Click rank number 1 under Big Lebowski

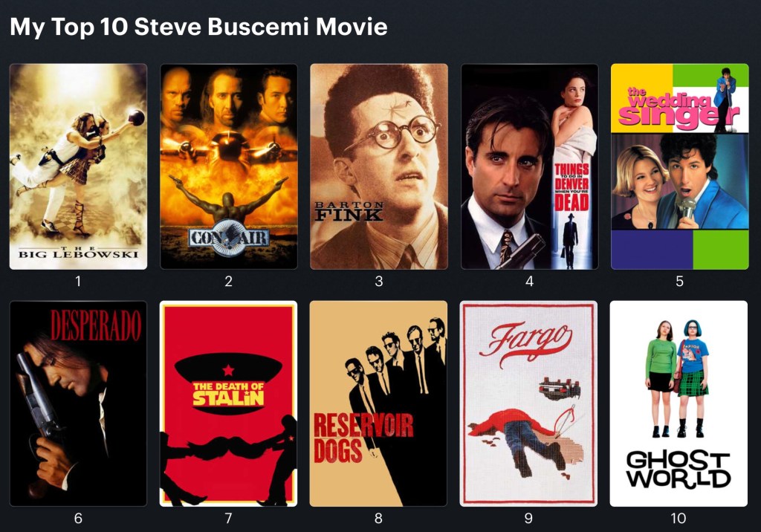point(78,281)
